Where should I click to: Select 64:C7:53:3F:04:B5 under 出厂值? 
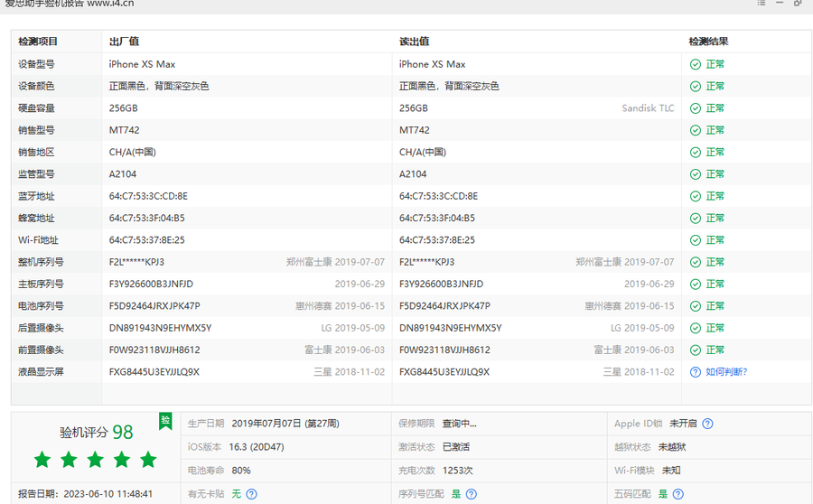(x=146, y=219)
